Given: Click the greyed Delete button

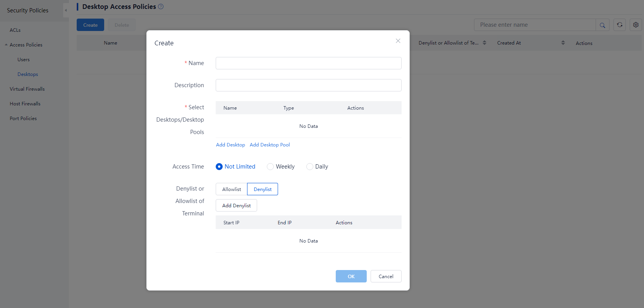Looking at the screenshot, I should click(122, 25).
